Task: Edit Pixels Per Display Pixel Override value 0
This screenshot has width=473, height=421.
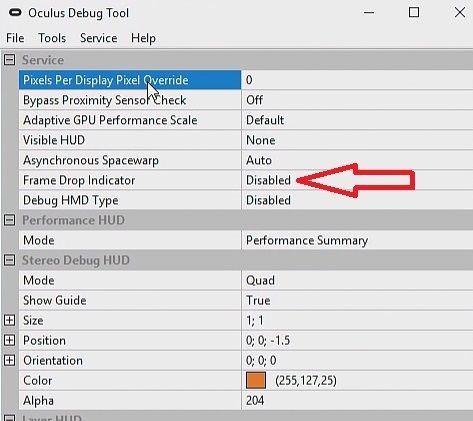Action: coord(358,80)
